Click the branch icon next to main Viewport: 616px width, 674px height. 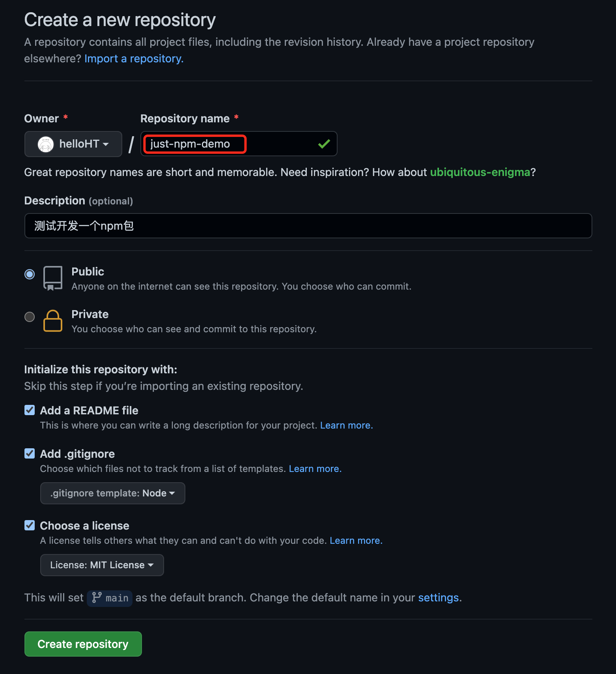point(97,598)
